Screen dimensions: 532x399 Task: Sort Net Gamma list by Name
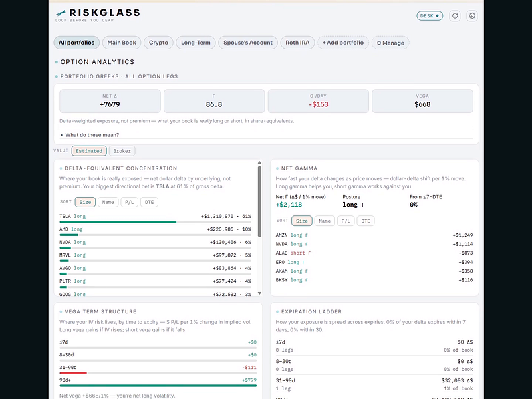tap(325, 221)
